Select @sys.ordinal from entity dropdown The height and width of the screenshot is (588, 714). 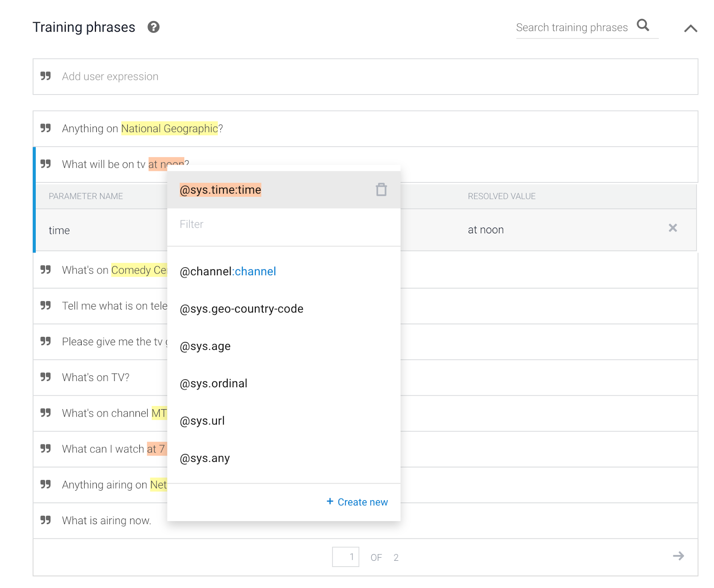(213, 383)
